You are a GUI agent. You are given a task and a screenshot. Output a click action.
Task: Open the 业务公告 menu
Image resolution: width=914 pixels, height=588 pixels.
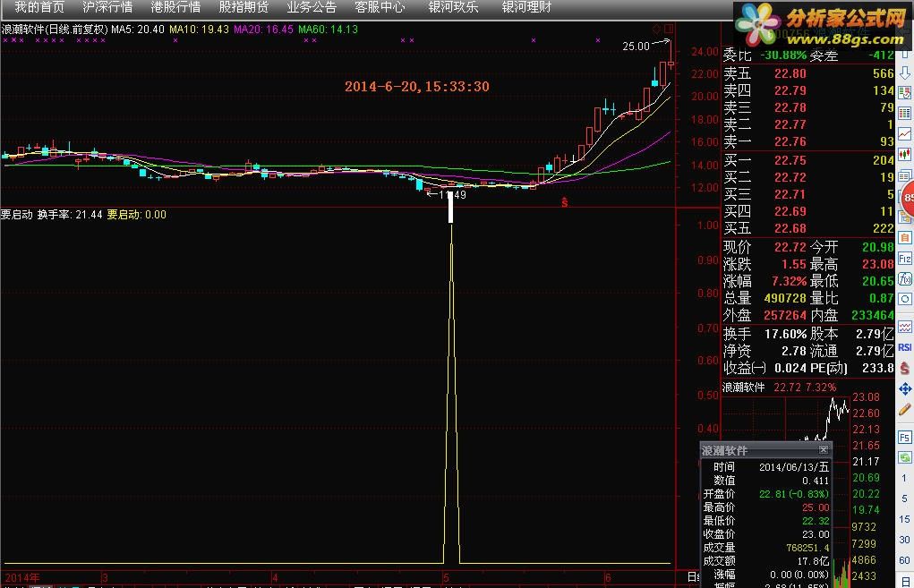[312, 7]
